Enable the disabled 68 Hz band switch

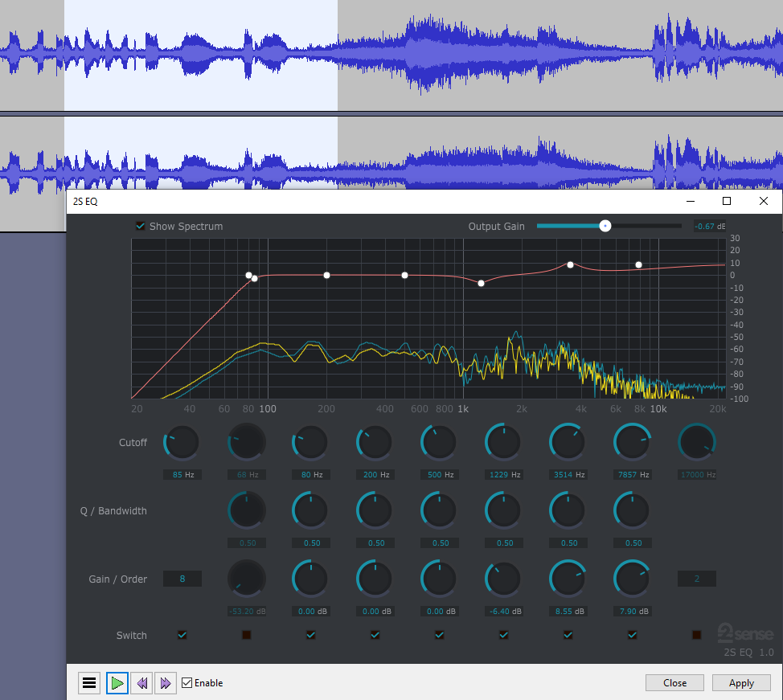point(246,635)
